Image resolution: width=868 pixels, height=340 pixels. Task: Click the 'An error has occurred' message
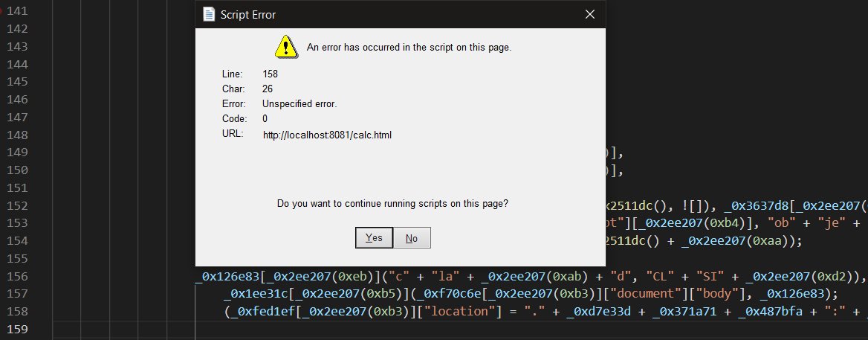pos(409,48)
